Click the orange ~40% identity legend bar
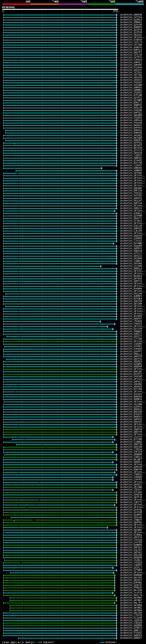Screen dimensions: 146x644 tap(45, 4)
